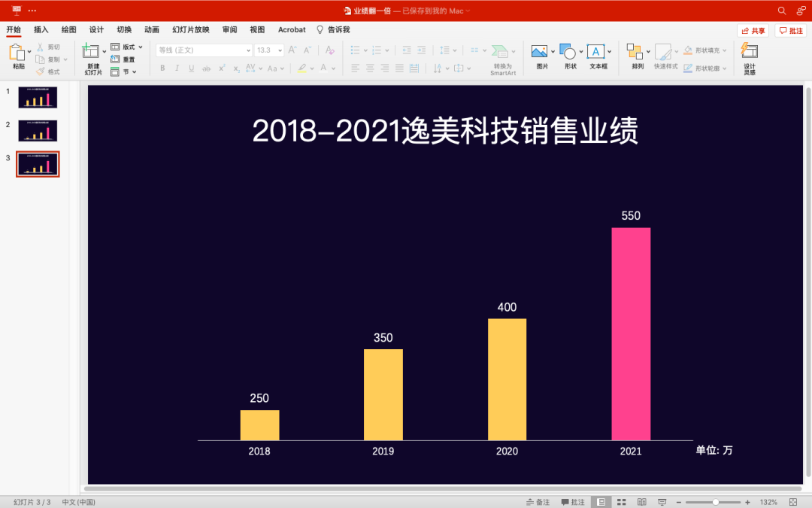Open the font name dropdown

pos(248,50)
